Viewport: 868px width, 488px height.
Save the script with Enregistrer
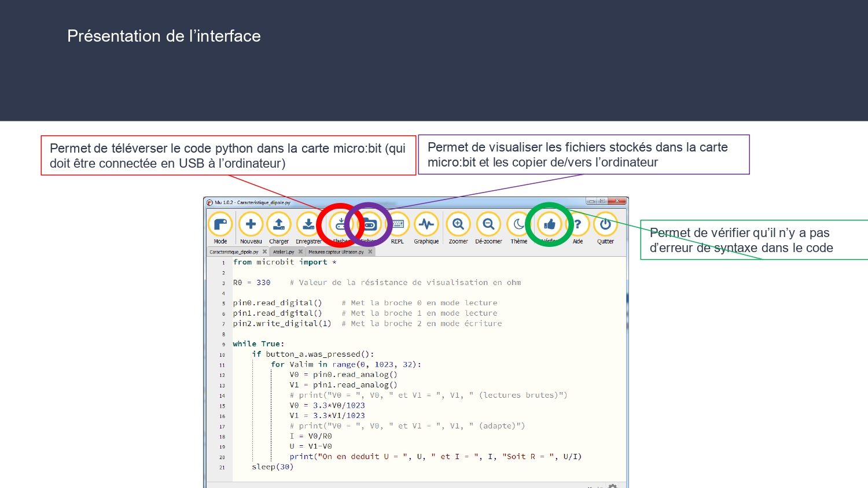pos(308,225)
